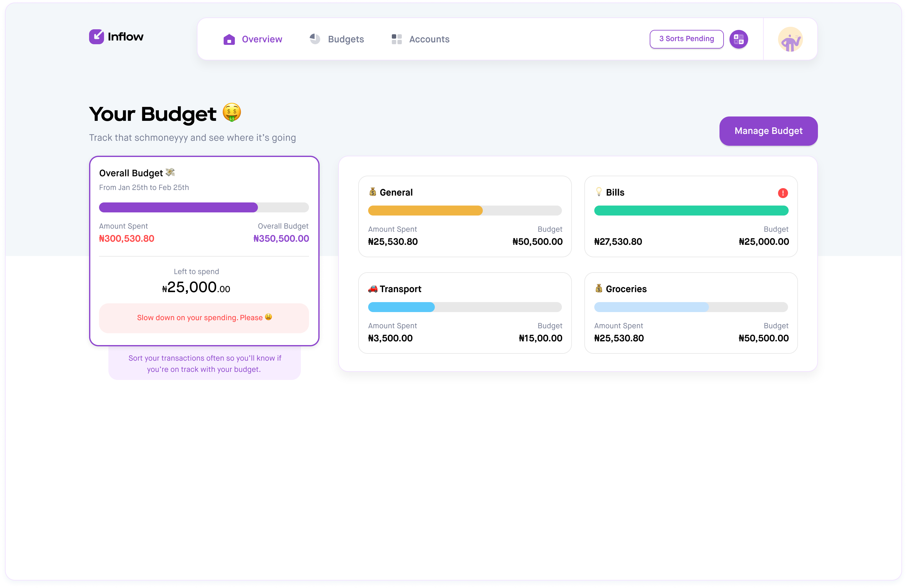This screenshot has width=907, height=588.
Task: Click the Groceries ₦50,500.00 budget value
Action: point(764,339)
